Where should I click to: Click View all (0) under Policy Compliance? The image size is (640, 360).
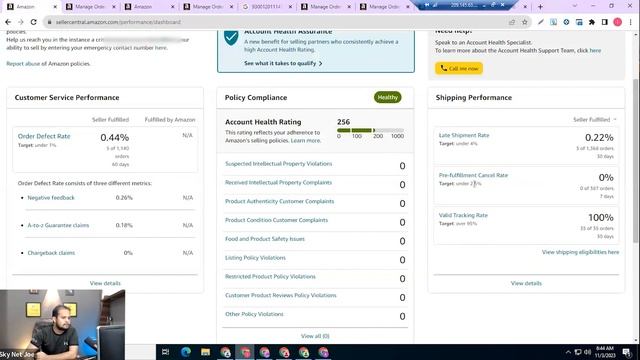click(x=315, y=336)
